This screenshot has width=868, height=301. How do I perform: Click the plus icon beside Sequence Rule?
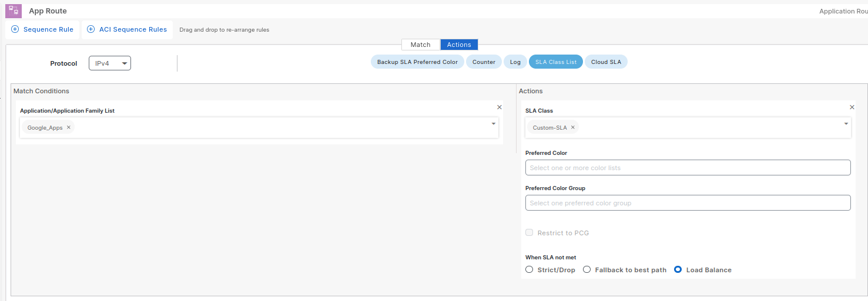[15, 29]
